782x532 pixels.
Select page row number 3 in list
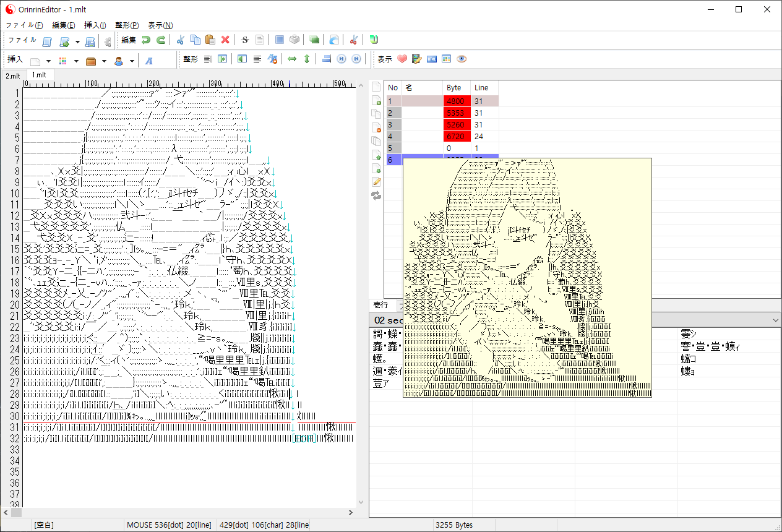pyautogui.click(x=391, y=124)
